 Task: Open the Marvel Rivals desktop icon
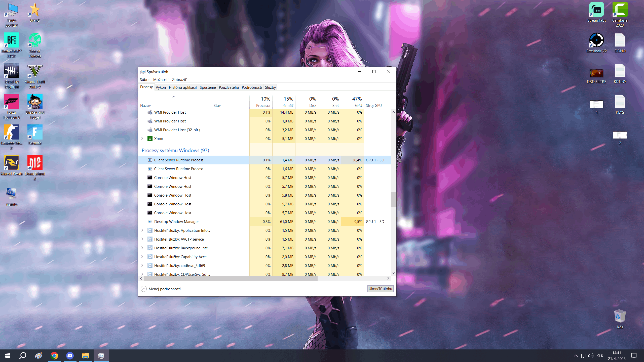[12, 163]
